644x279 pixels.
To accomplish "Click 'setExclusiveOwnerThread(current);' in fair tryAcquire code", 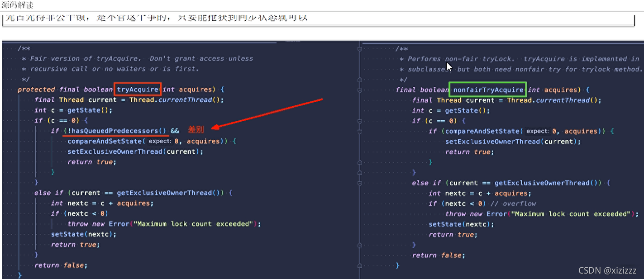I will (x=135, y=151).
